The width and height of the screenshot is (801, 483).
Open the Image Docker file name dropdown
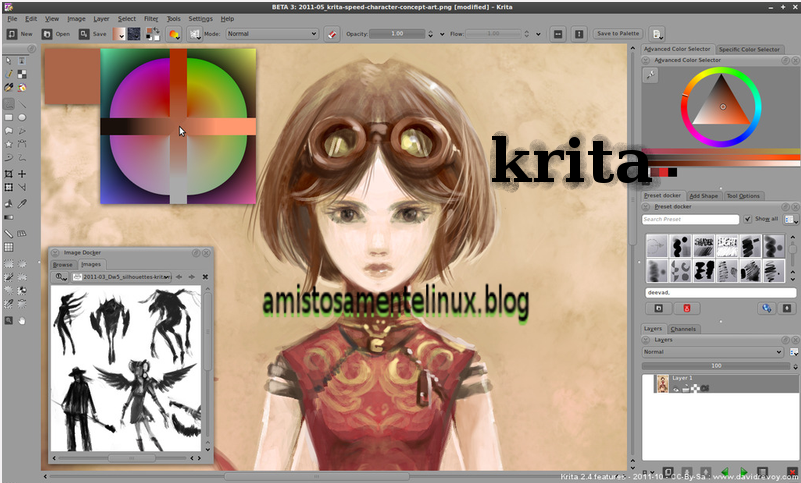point(122,277)
